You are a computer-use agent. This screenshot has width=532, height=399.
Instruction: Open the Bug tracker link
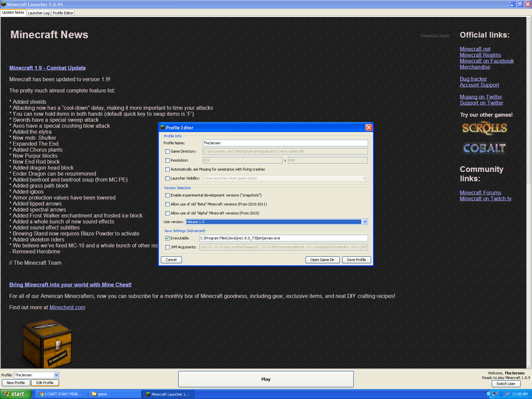click(x=473, y=79)
